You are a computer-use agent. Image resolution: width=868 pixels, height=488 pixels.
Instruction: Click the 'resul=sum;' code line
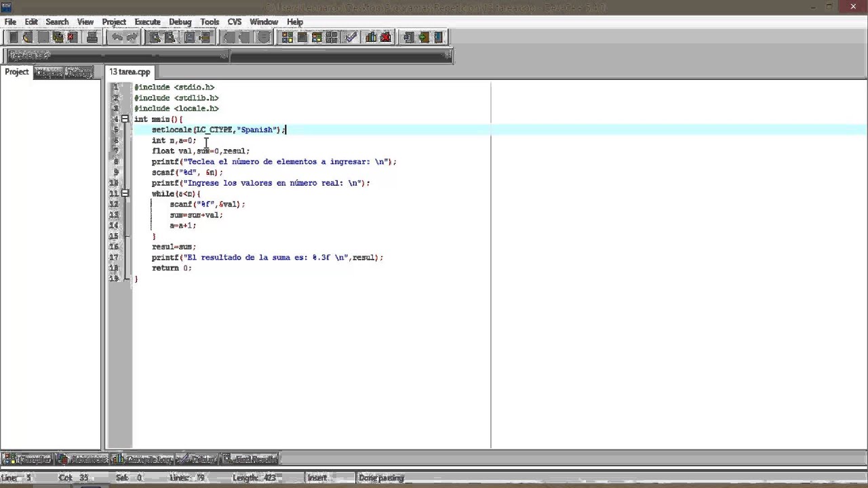point(174,247)
